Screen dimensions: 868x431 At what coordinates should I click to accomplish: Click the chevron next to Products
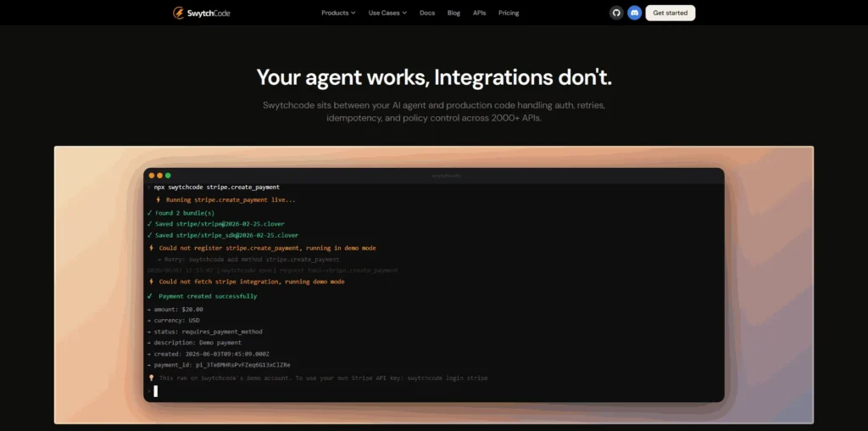click(x=353, y=13)
